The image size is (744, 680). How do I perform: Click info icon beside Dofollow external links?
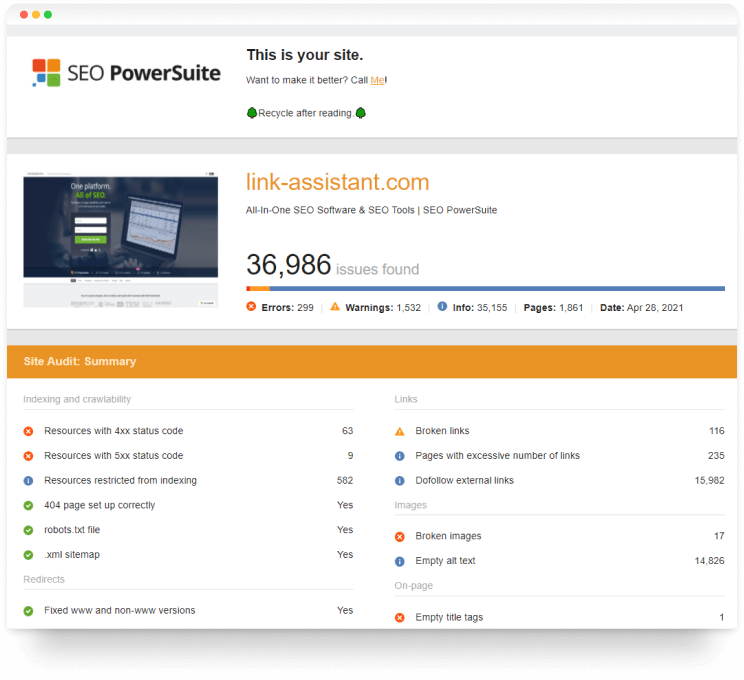point(400,481)
